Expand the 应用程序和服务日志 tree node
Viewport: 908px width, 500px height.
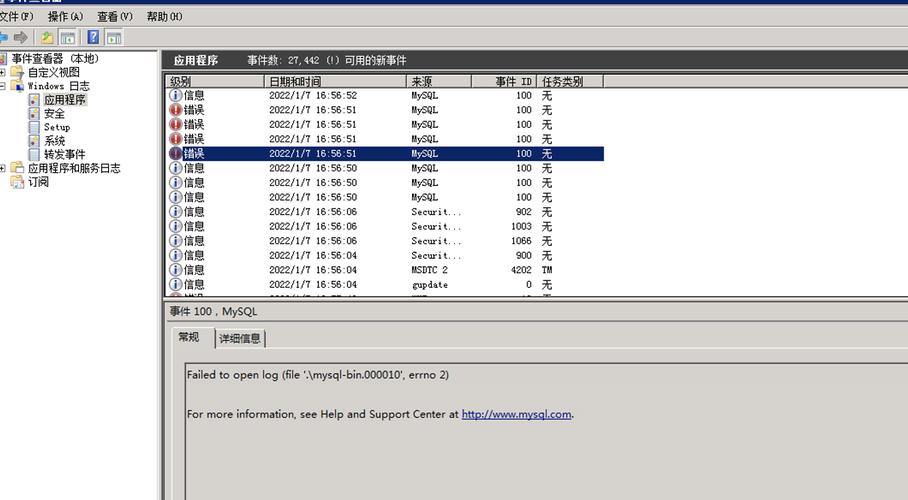(x=3, y=168)
